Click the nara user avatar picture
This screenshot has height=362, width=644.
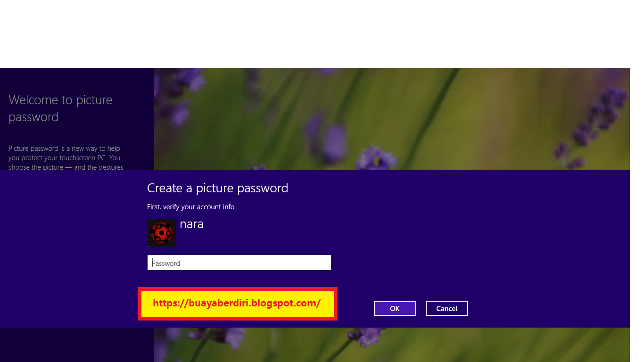click(x=162, y=232)
